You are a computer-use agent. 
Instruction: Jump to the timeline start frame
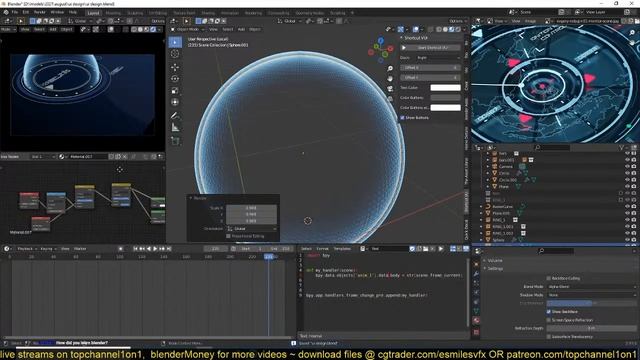coord(135,249)
